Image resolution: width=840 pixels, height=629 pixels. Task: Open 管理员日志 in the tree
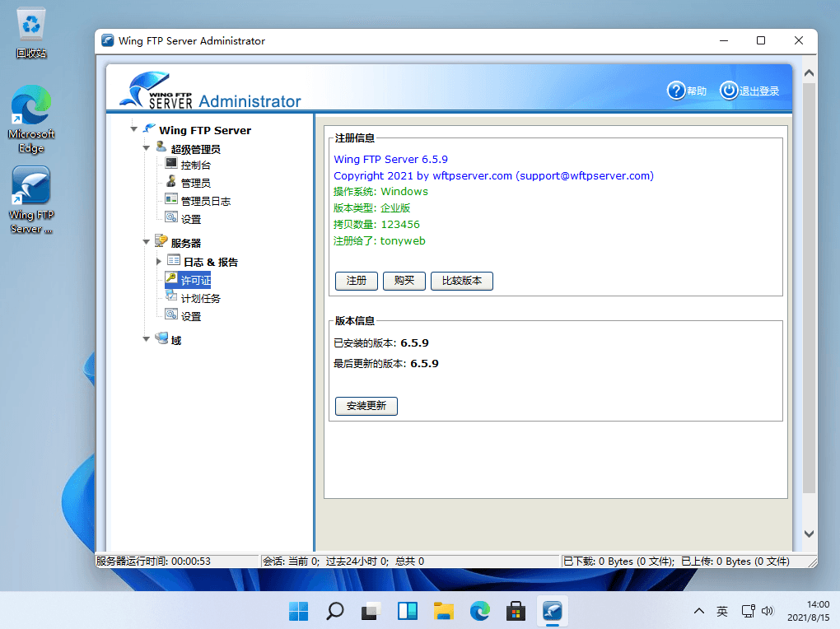point(206,202)
